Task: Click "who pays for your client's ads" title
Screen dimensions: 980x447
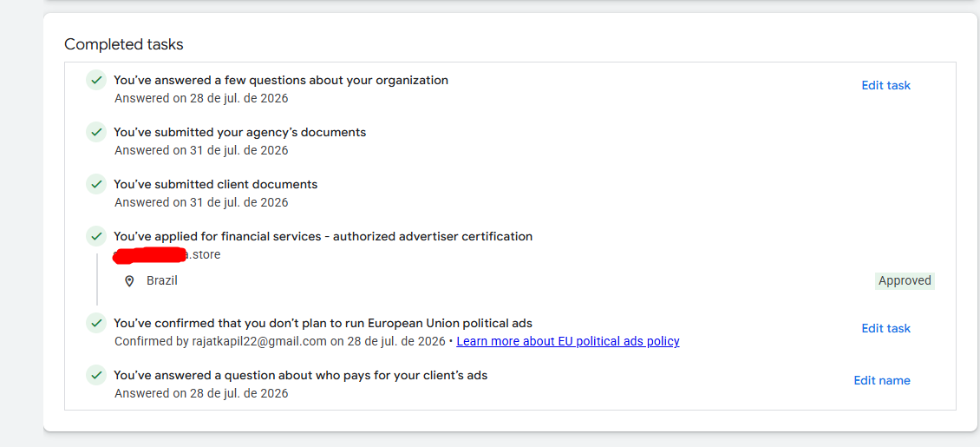Action: point(301,375)
